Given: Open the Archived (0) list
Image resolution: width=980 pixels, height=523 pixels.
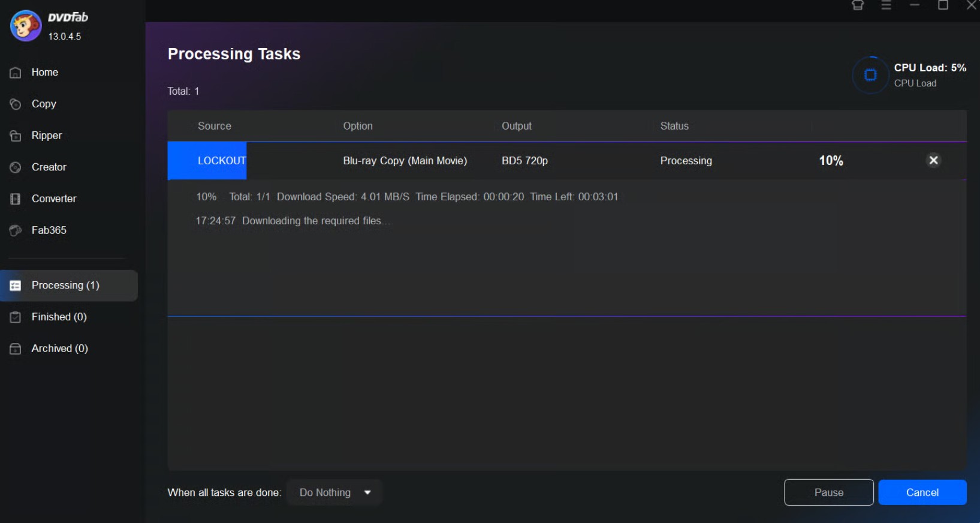Looking at the screenshot, I should [x=59, y=348].
